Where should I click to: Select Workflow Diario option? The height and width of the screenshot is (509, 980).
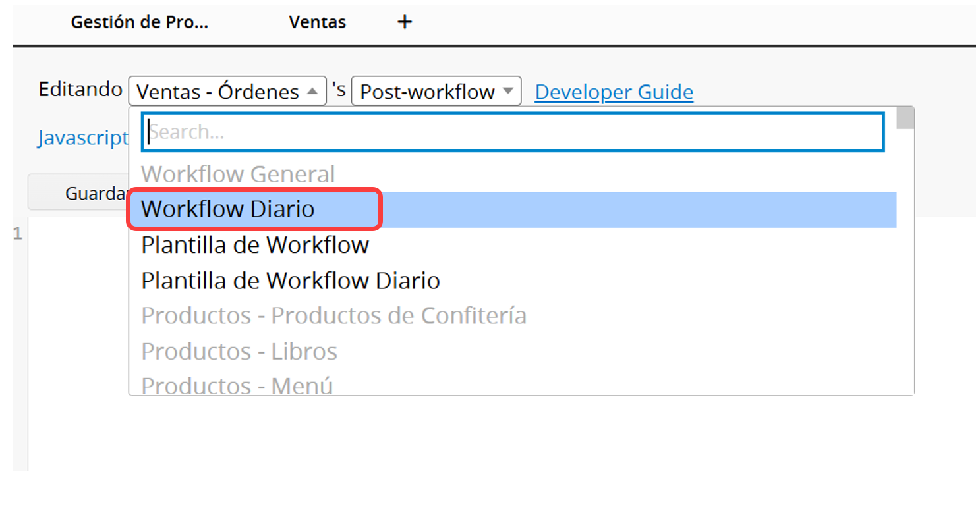click(x=513, y=209)
